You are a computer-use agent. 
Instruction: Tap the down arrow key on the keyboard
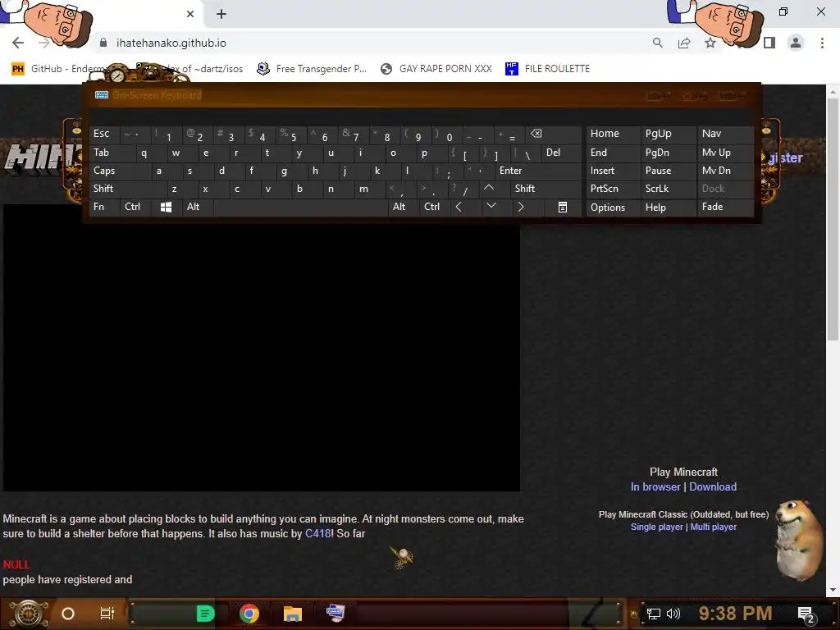(x=491, y=206)
